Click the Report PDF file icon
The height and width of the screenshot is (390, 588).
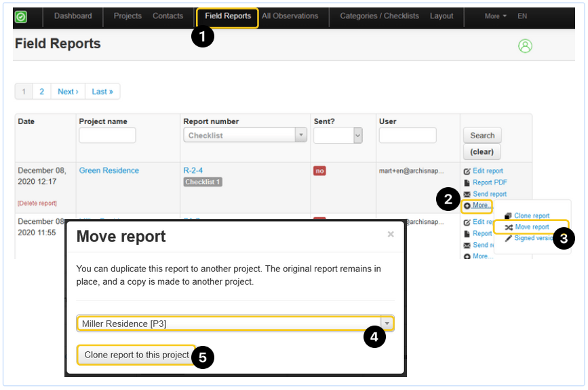click(467, 183)
